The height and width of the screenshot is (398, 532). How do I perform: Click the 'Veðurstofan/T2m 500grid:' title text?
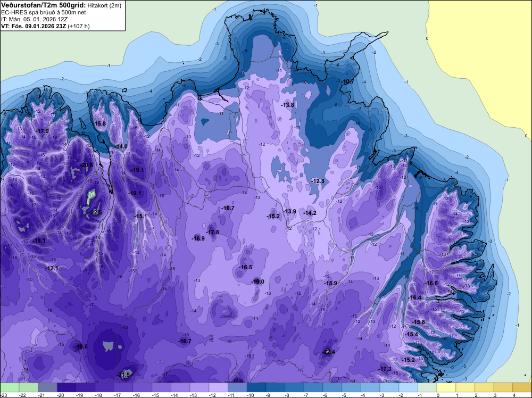click(x=43, y=5)
